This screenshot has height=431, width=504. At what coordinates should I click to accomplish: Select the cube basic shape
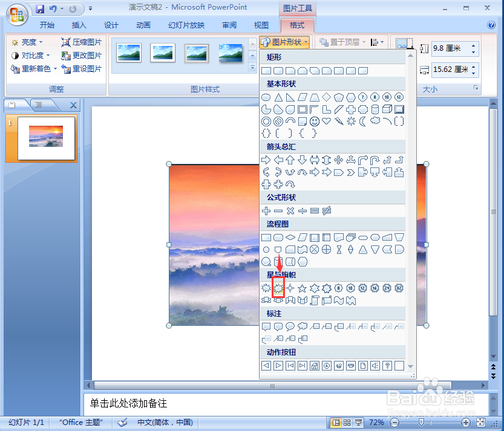[x=387, y=109]
